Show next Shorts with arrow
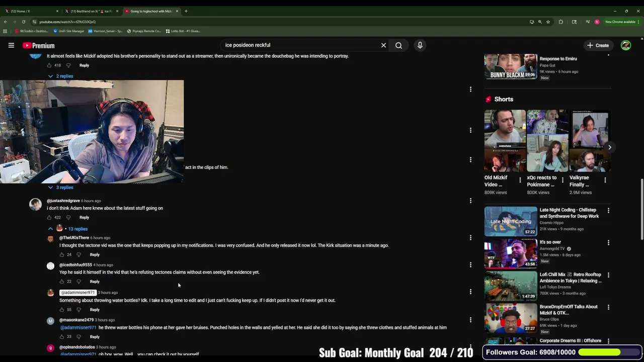This screenshot has height=362, width=644. click(609, 147)
